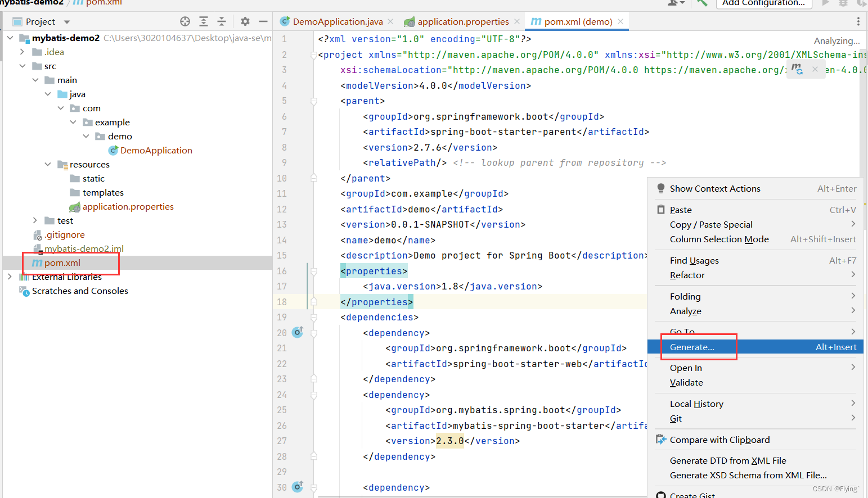This screenshot has width=868, height=498.
Task: Collapse the main folder
Action: pyautogui.click(x=35, y=80)
